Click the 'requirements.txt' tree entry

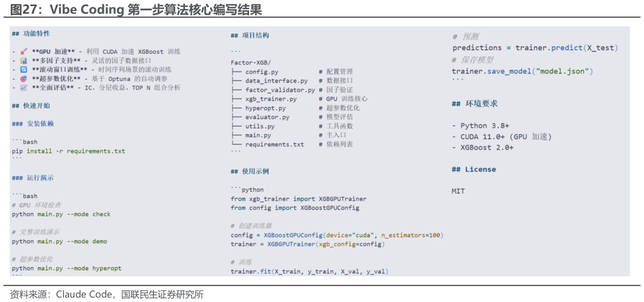[274, 144]
